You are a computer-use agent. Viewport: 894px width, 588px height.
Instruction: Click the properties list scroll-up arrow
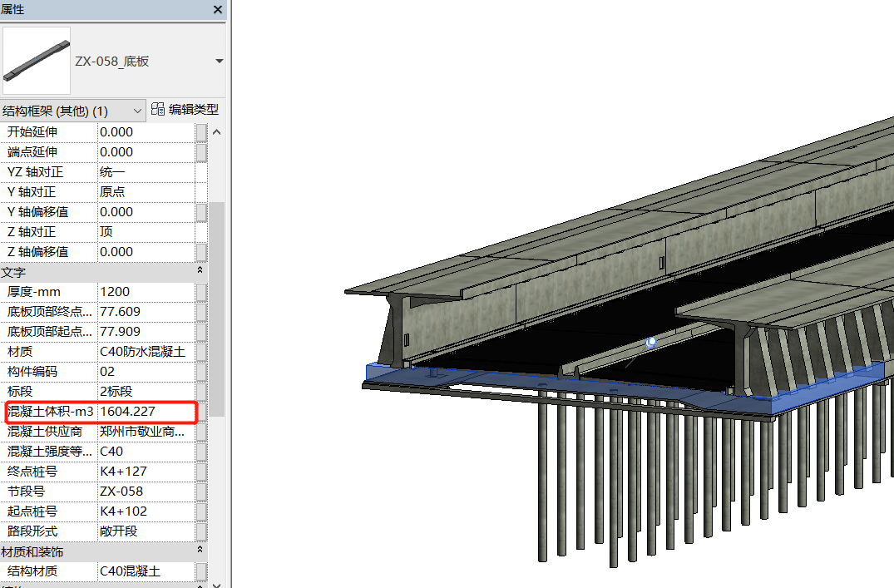point(217,132)
